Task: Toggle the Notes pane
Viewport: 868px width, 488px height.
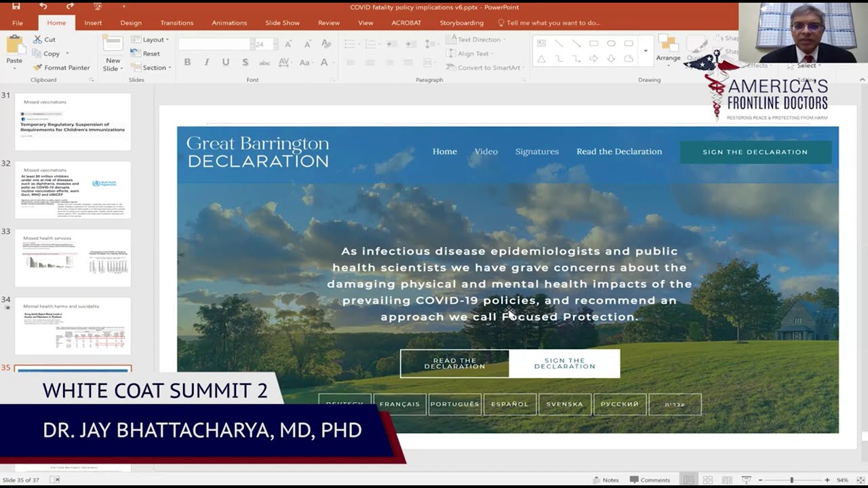Action: click(x=605, y=480)
